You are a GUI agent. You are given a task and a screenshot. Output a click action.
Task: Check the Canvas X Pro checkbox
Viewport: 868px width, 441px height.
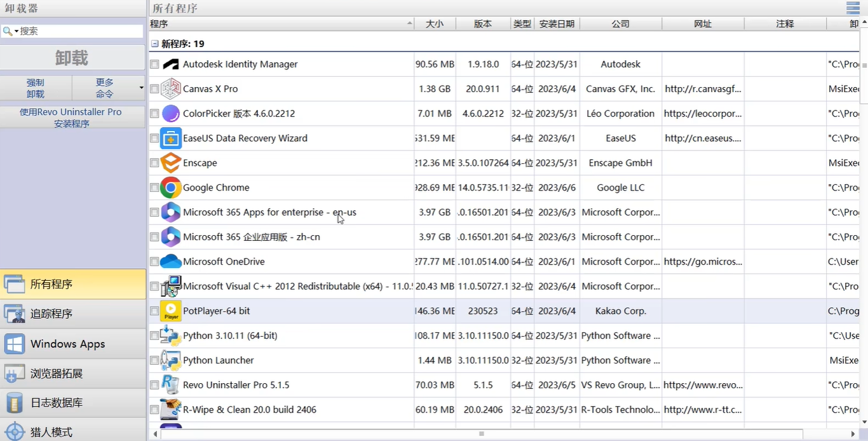click(154, 89)
